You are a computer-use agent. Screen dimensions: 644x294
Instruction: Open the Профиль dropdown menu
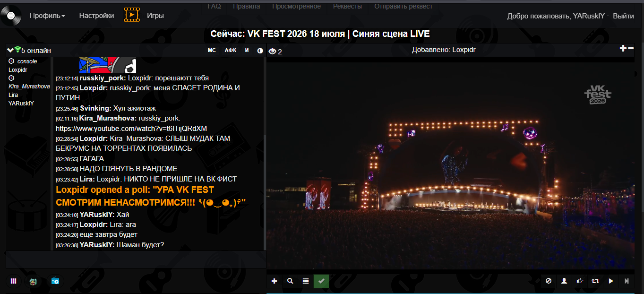click(47, 16)
